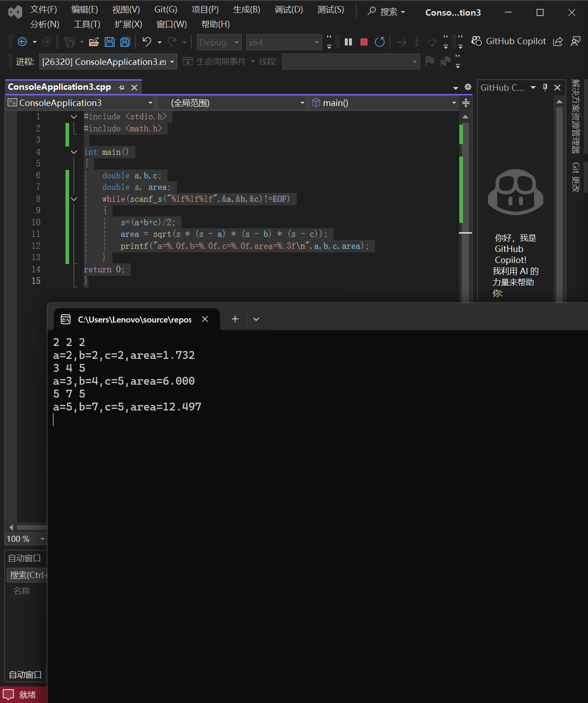Stop debugging with the red square icon
This screenshot has height=703, width=588.
point(364,42)
